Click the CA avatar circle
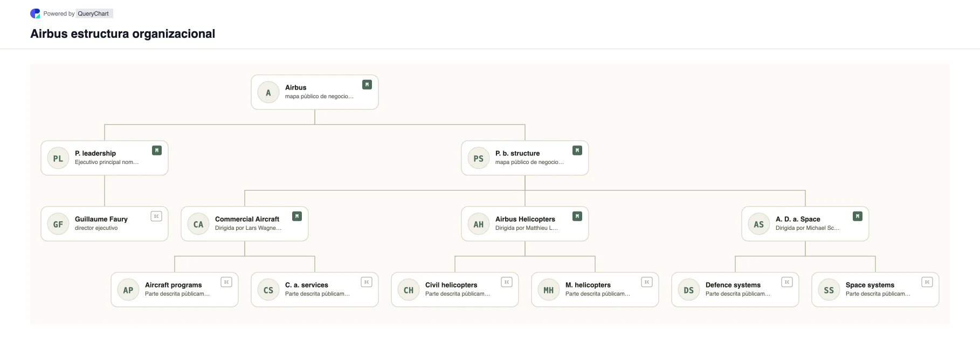Screen dimensions: 980x355 (x=198, y=224)
